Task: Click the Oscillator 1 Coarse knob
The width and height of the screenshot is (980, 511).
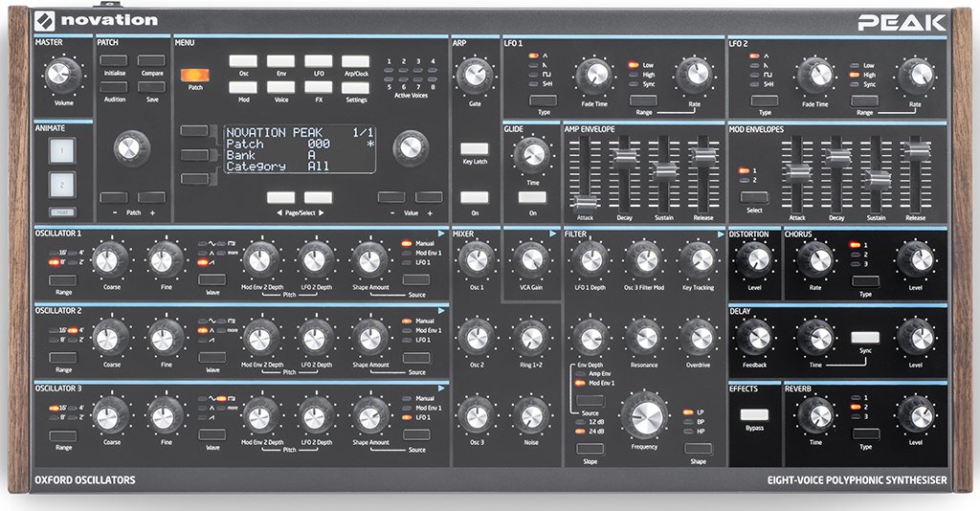Action: pos(108,258)
